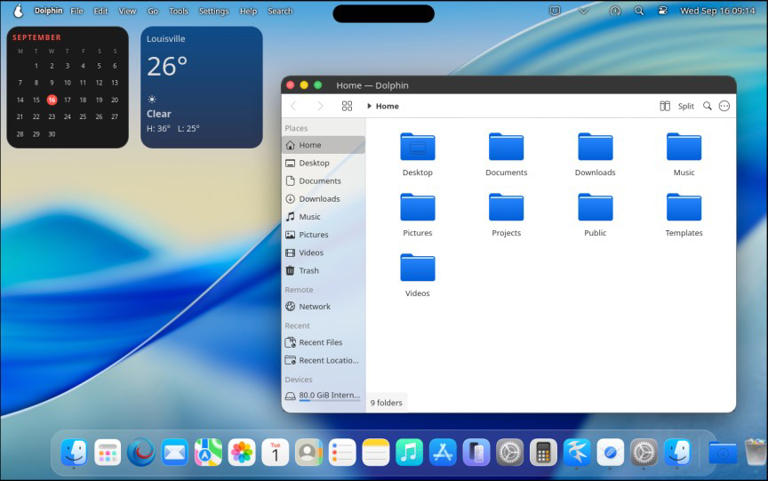Viewport: 768px width, 481px height.
Task: Click the search magnifier in top menu bar
Action: tap(639, 11)
